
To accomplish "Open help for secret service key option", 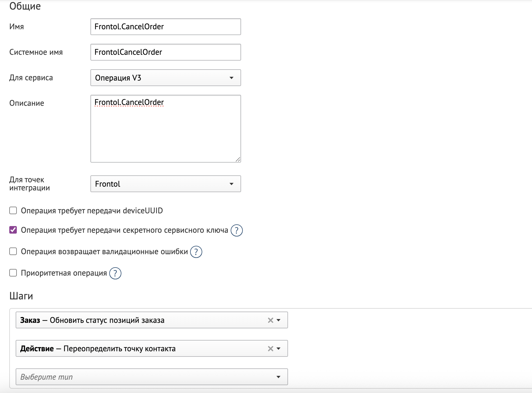I will (236, 230).
